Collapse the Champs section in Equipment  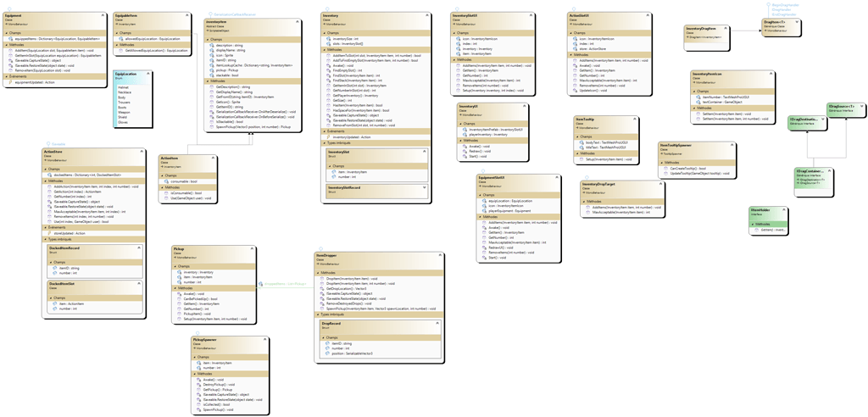[x=7, y=33]
